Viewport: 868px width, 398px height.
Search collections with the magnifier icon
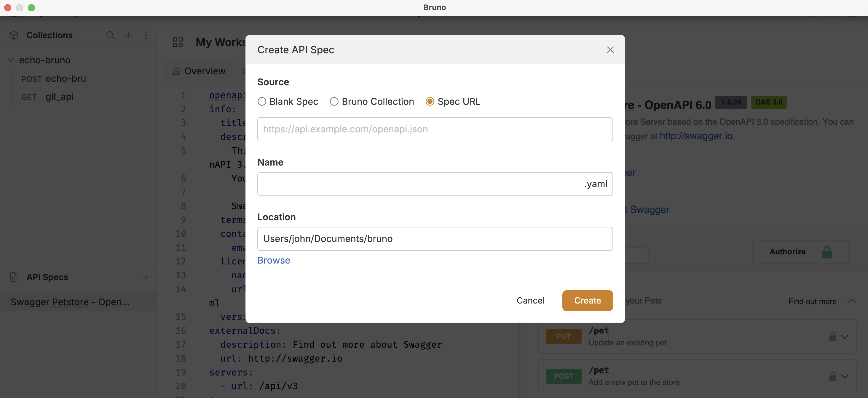(110, 35)
